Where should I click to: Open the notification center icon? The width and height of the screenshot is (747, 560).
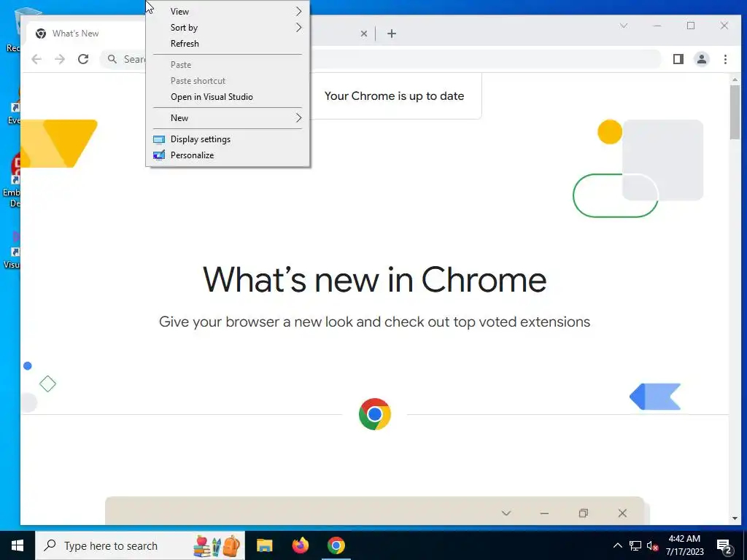[x=724, y=547]
